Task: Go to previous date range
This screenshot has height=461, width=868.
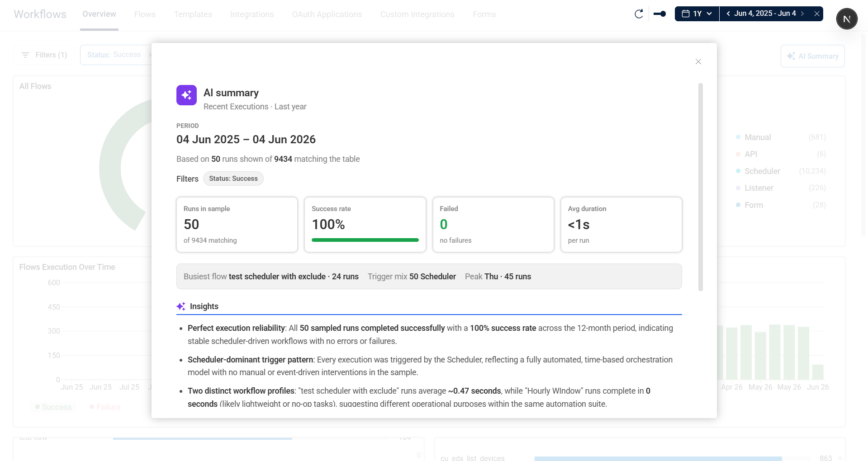Action: tap(728, 14)
